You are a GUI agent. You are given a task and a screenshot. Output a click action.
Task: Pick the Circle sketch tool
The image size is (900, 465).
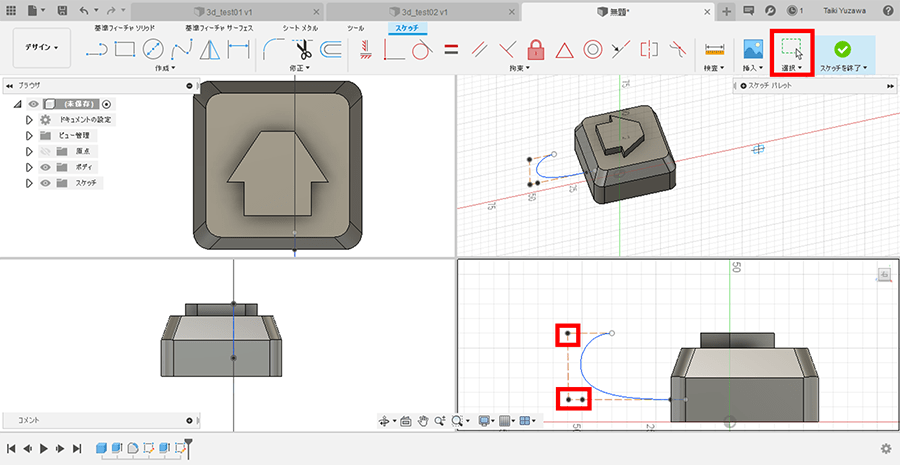[153, 48]
